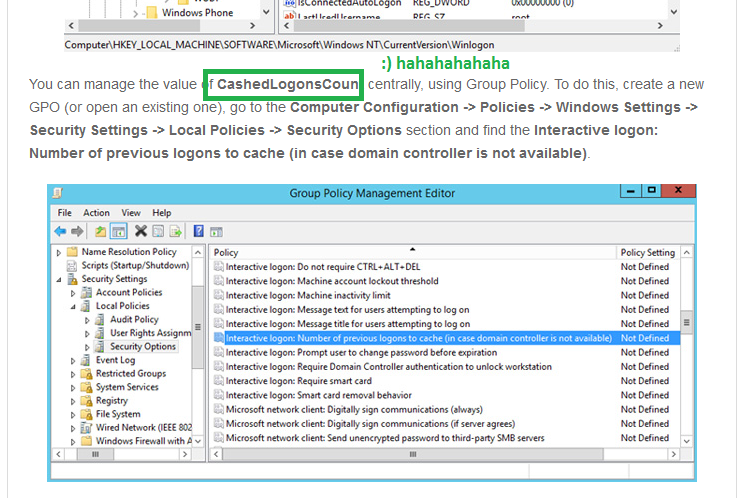
Task: Click the Restricted Groups folder icon
Action: [86, 374]
